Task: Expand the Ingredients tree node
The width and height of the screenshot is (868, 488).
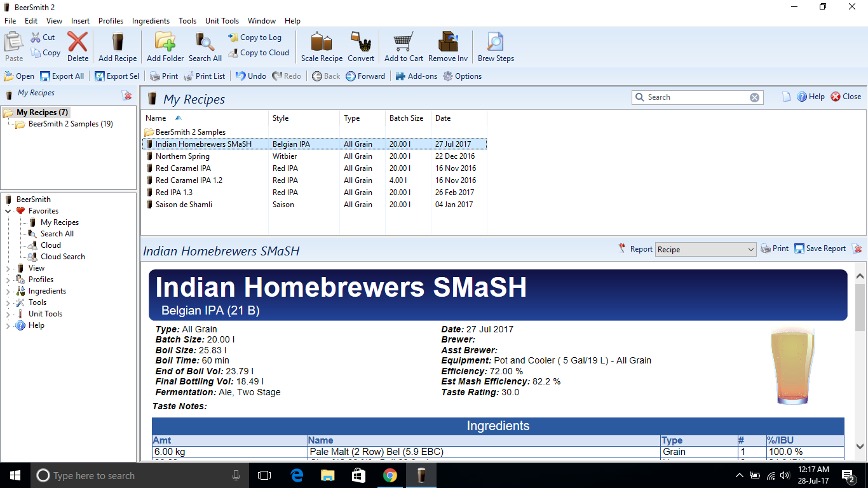Action: click(x=8, y=291)
